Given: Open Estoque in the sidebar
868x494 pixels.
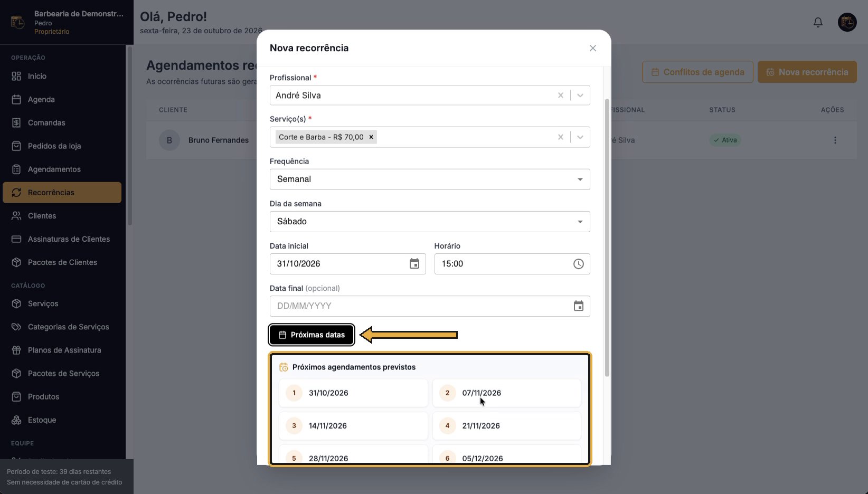Looking at the screenshot, I should [x=62, y=420].
